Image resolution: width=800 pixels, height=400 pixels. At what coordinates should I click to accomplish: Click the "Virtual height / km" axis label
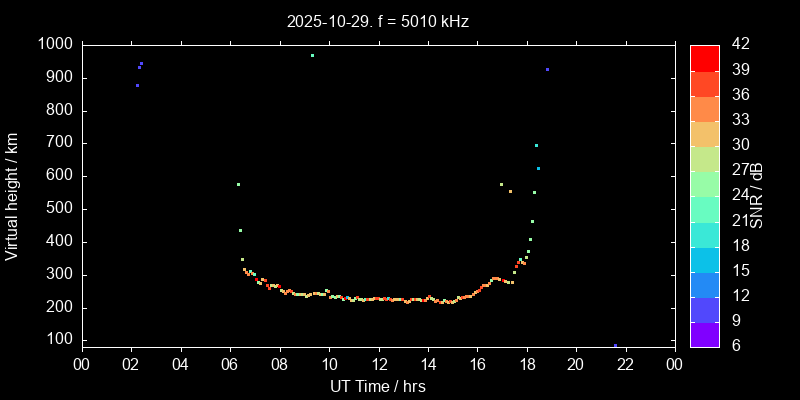tap(12, 195)
